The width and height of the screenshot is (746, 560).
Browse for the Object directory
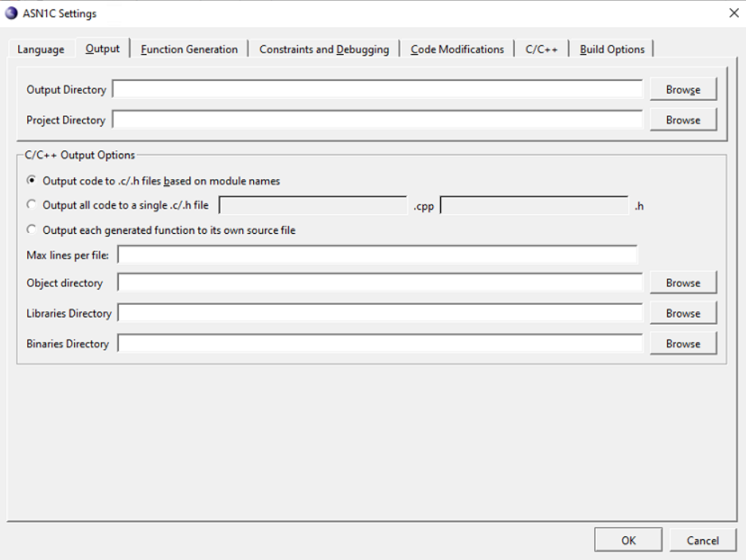(683, 283)
